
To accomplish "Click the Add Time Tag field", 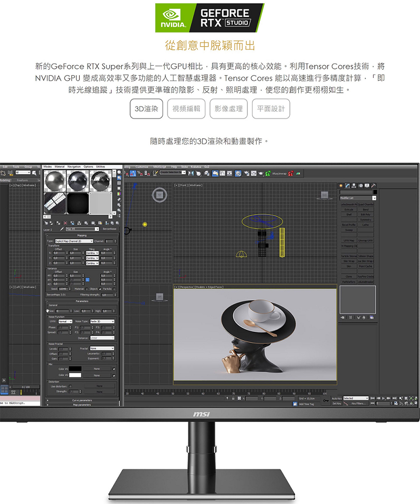I will click(307, 404).
